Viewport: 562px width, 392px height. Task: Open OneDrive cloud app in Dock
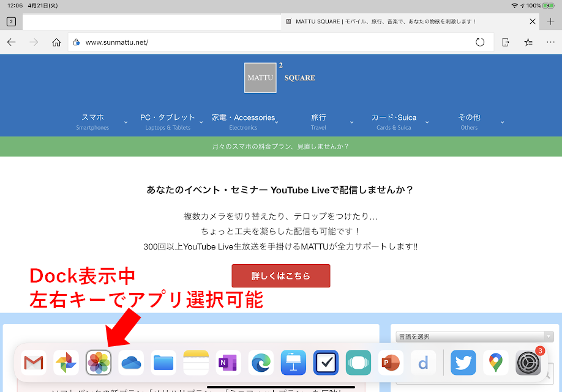pyautogui.click(x=131, y=363)
